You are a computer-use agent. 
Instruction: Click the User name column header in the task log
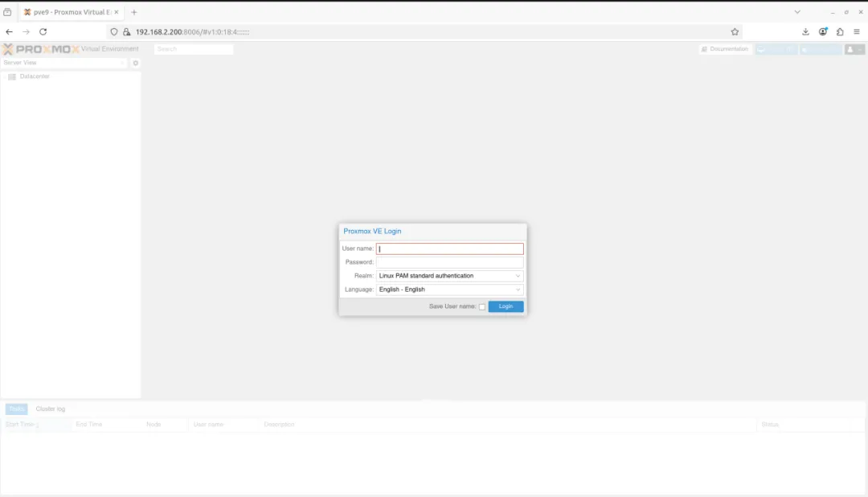click(223, 425)
